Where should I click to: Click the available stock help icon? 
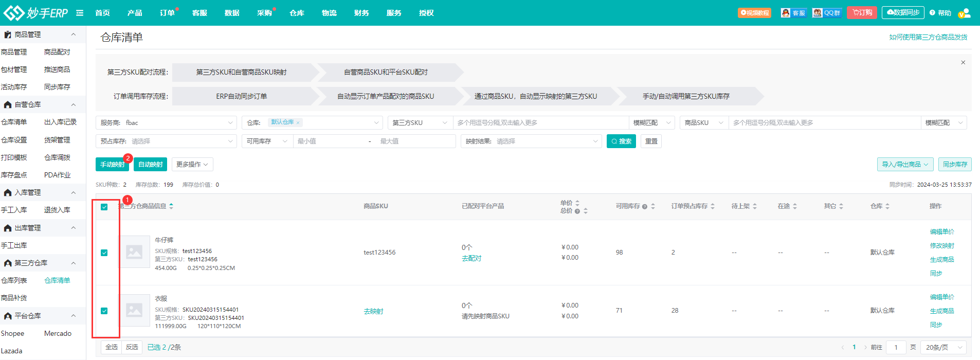[644, 207]
